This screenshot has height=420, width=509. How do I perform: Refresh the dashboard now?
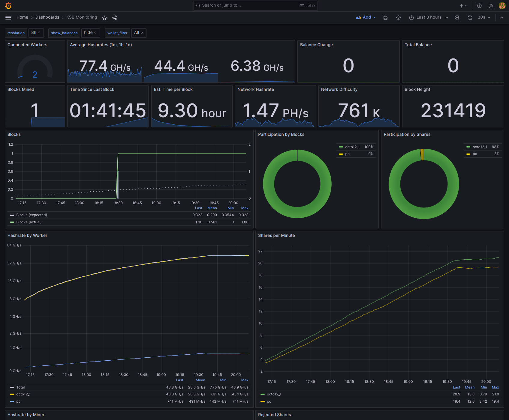click(x=470, y=18)
